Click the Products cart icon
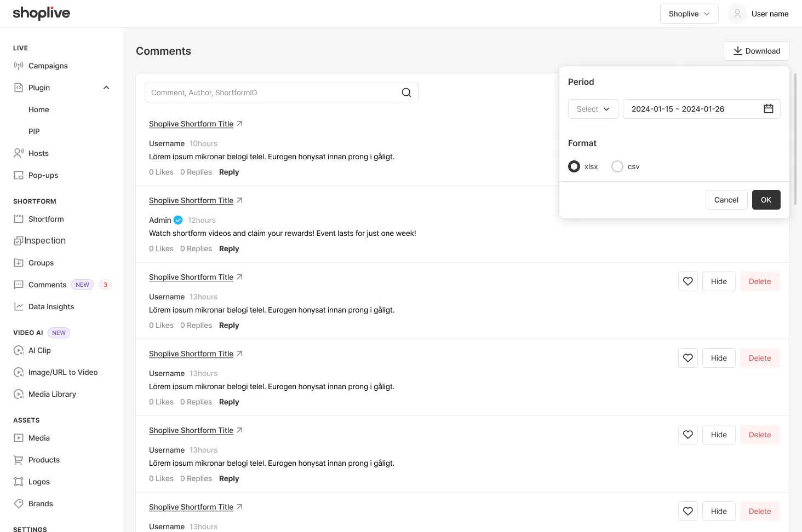 click(x=19, y=460)
